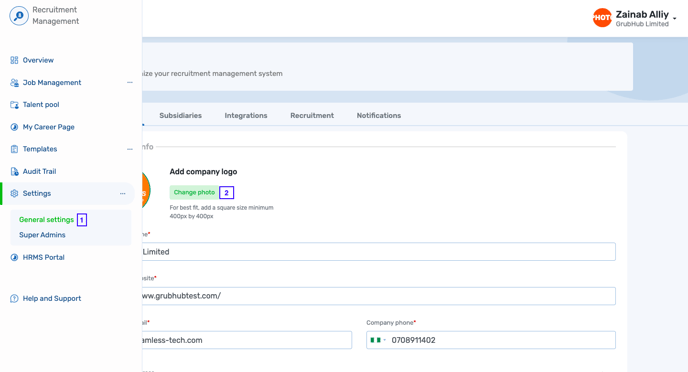The height and width of the screenshot is (372, 688).
Task: Click the Templates menu label
Action: pyautogui.click(x=40, y=149)
